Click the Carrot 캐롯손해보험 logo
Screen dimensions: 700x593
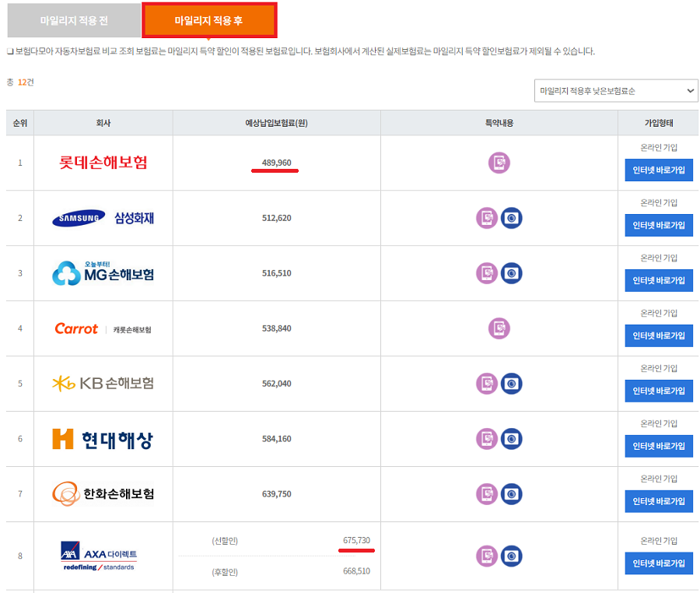[103, 329]
